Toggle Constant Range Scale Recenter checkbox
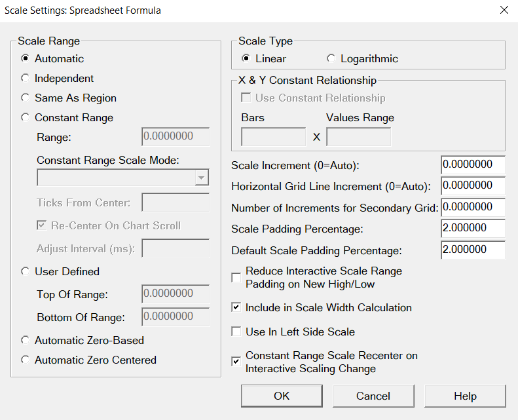518x420 pixels. (x=236, y=362)
